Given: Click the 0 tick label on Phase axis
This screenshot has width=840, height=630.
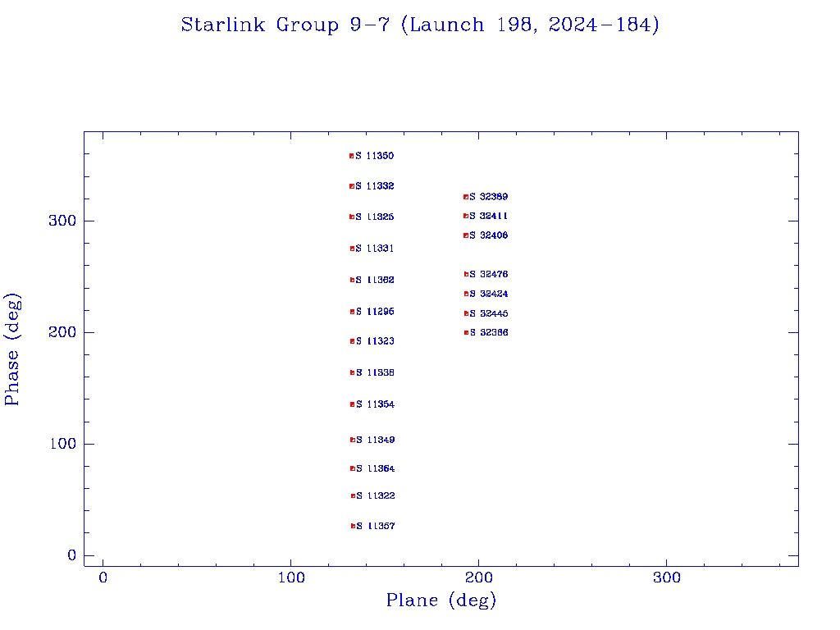Looking at the screenshot, I should coord(72,555).
